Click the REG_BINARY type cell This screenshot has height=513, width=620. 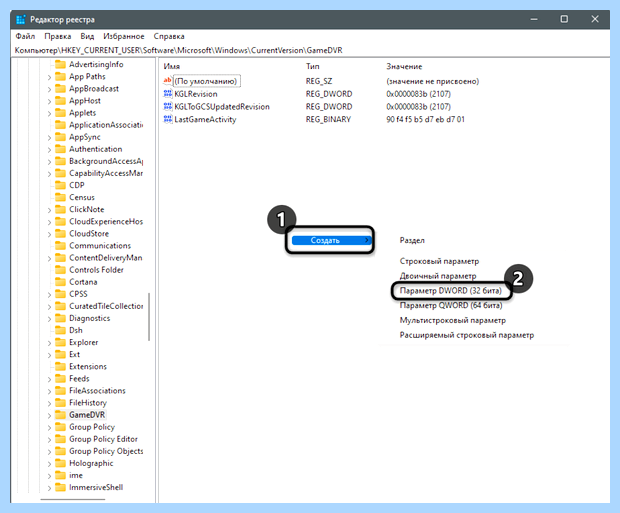(x=328, y=119)
